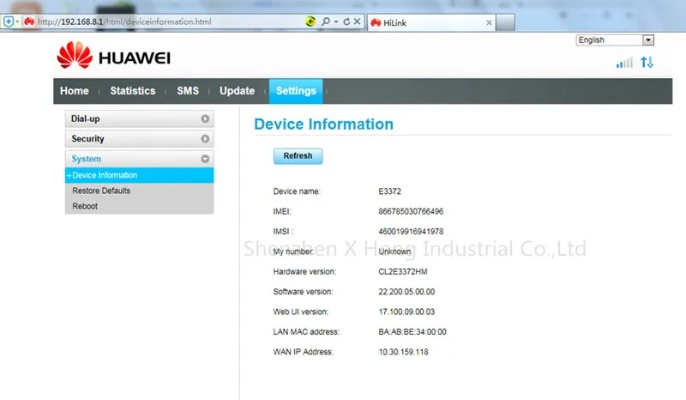Close the HiLink browser tab
Screen dimensions: 686x400
[x=489, y=22]
